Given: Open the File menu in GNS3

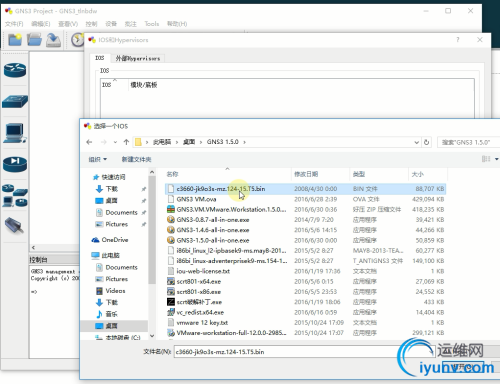Looking at the screenshot, I should click(14, 24).
